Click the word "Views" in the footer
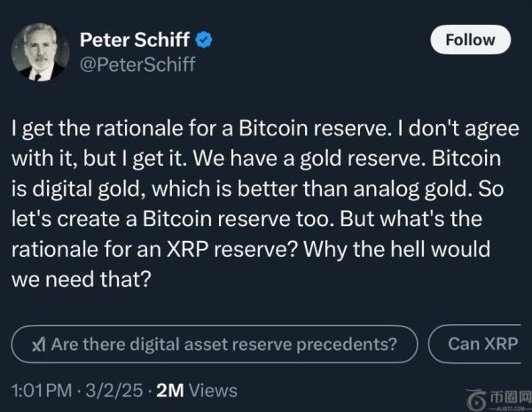The image size is (532, 412). tap(213, 390)
